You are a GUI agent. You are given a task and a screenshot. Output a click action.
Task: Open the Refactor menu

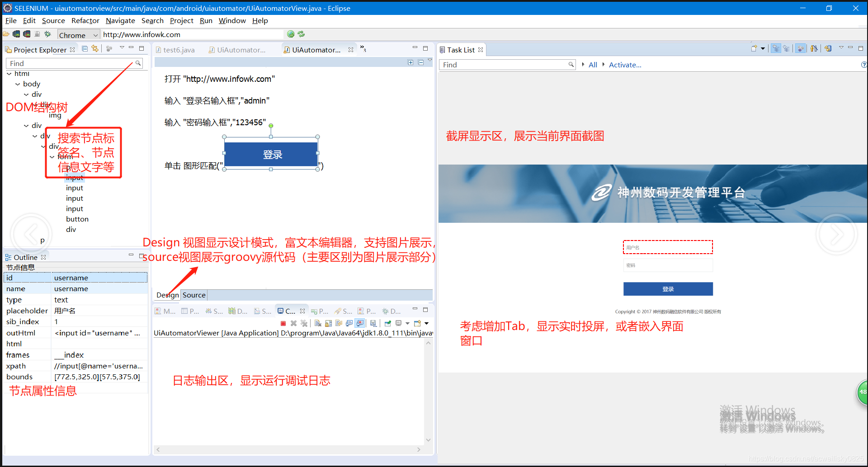tap(85, 21)
